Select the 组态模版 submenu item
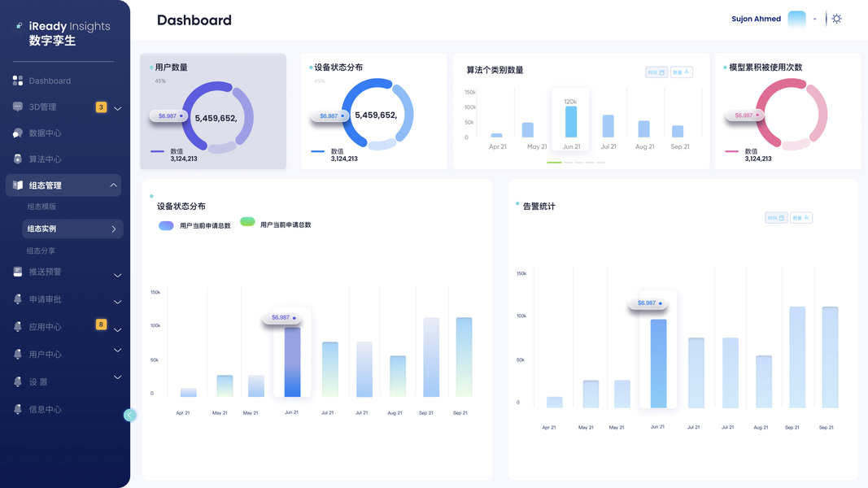868x488 pixels. coord(41,207)
